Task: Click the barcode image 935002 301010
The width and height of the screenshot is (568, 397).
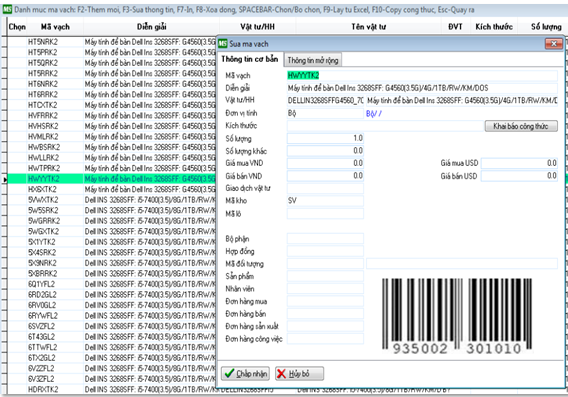Action: click(457, 316)
